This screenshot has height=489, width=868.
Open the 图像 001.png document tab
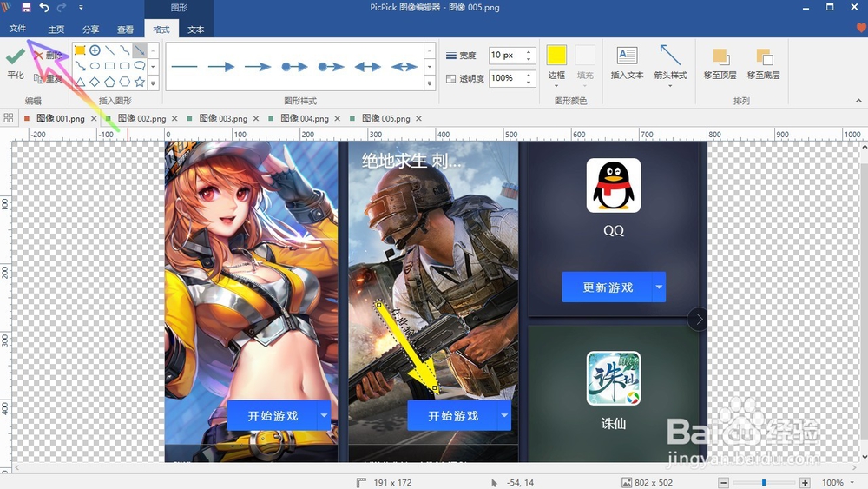click(61, 118)
